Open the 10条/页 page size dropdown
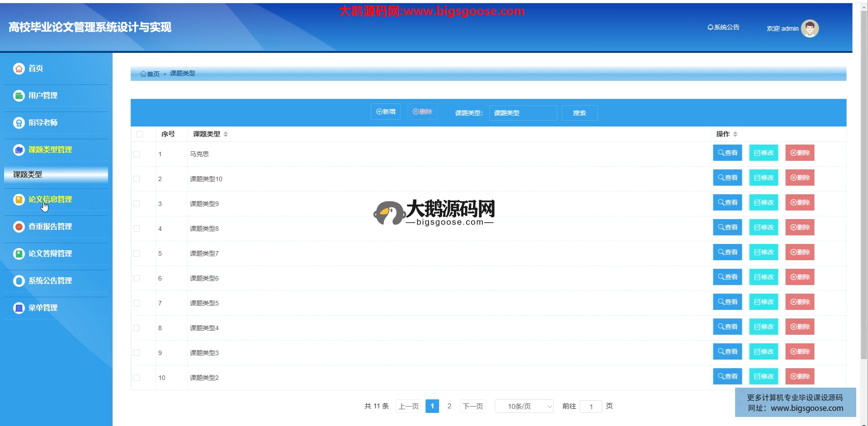This screenshot has height=426, width=868. tap(524, 406)
